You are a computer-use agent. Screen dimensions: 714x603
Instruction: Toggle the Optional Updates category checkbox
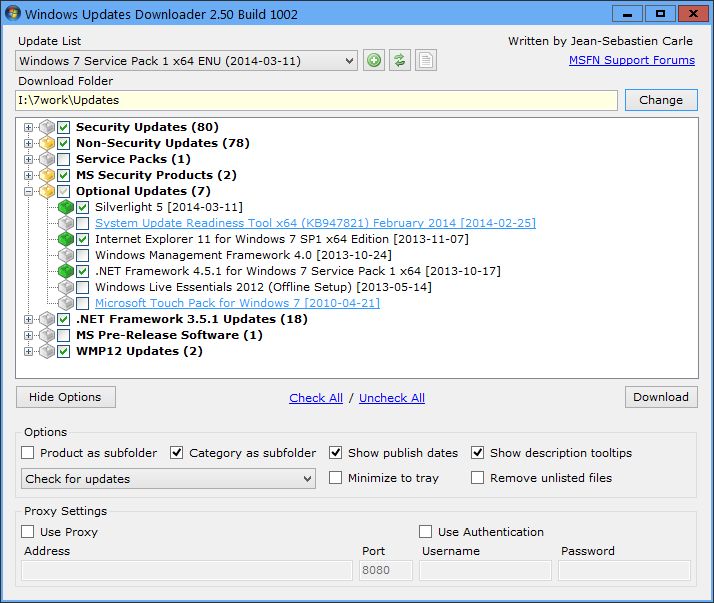coord(64,191)
